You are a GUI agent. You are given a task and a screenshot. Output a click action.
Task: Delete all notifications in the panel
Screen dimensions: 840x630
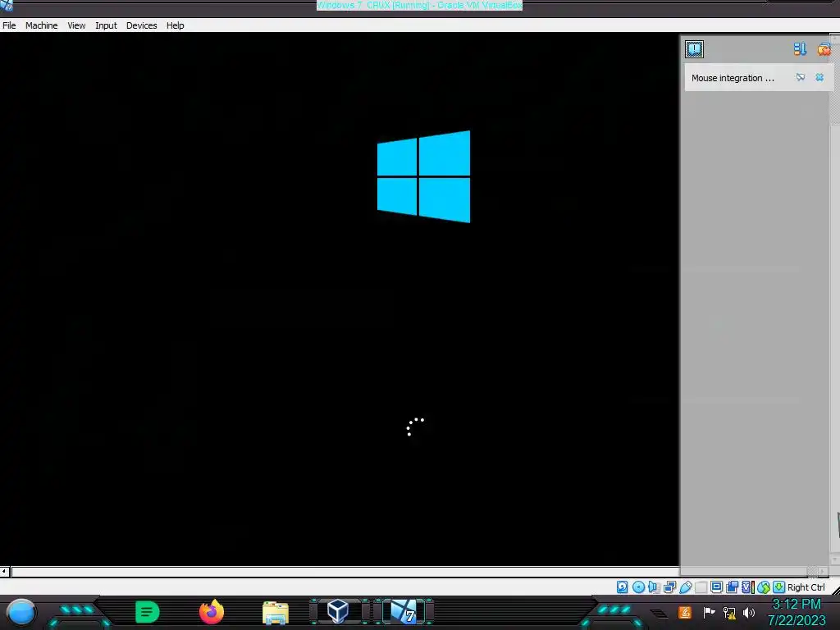point(824,49)
